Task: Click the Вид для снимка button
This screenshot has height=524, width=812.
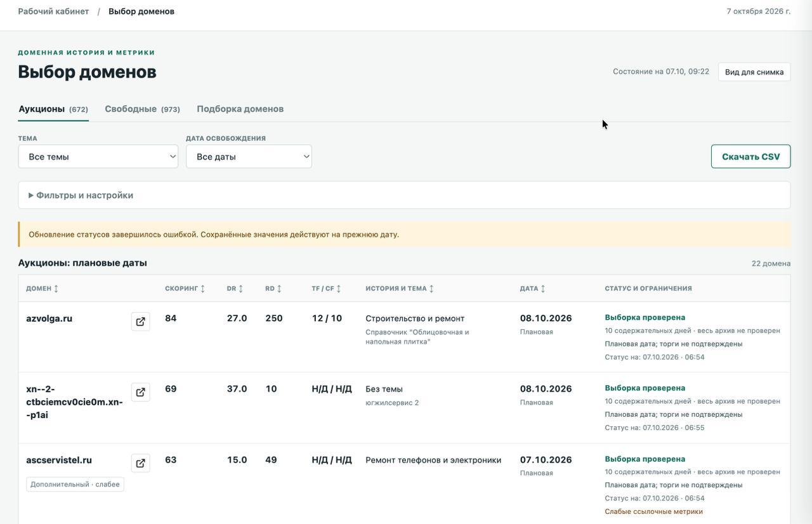Action: coord(754,72)
